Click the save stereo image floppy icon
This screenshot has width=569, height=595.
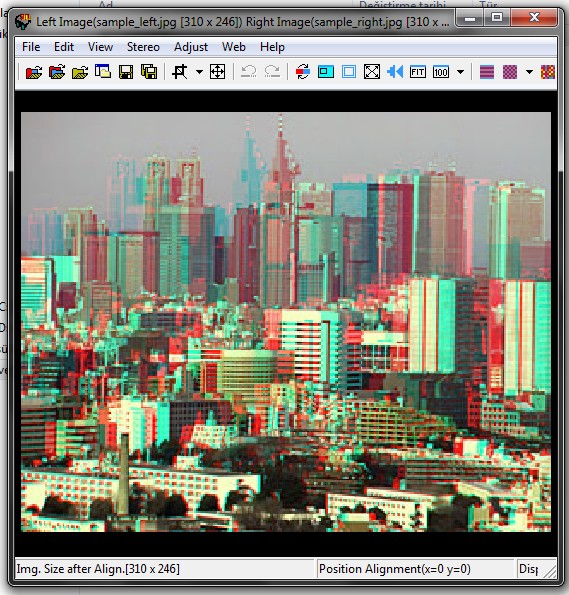(x=126, y=72)
